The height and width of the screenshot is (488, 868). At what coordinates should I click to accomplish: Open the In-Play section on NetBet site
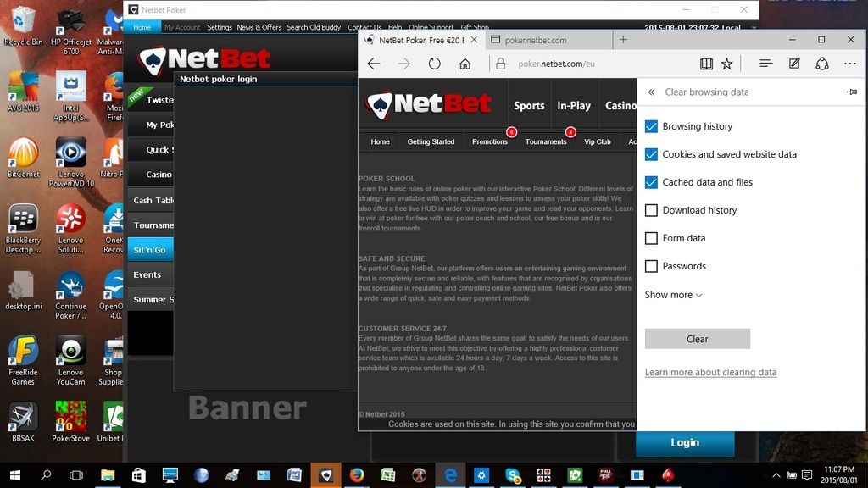click(x=574, y=105)
